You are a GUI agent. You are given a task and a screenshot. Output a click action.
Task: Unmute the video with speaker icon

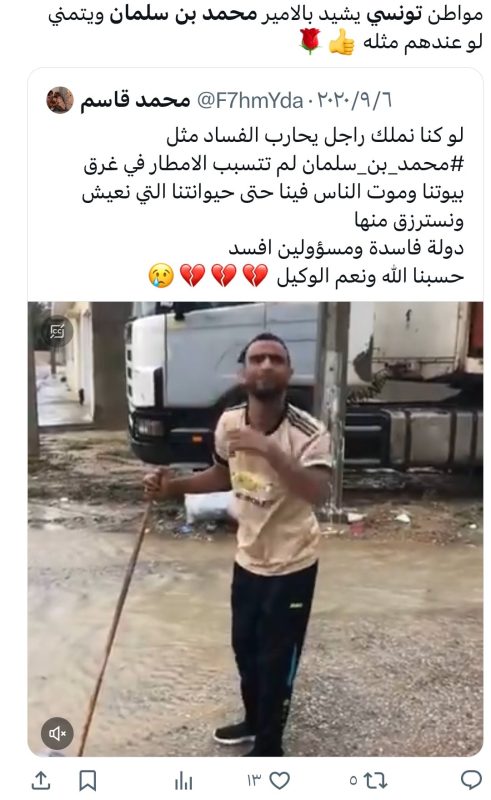[x=57, y=733]
